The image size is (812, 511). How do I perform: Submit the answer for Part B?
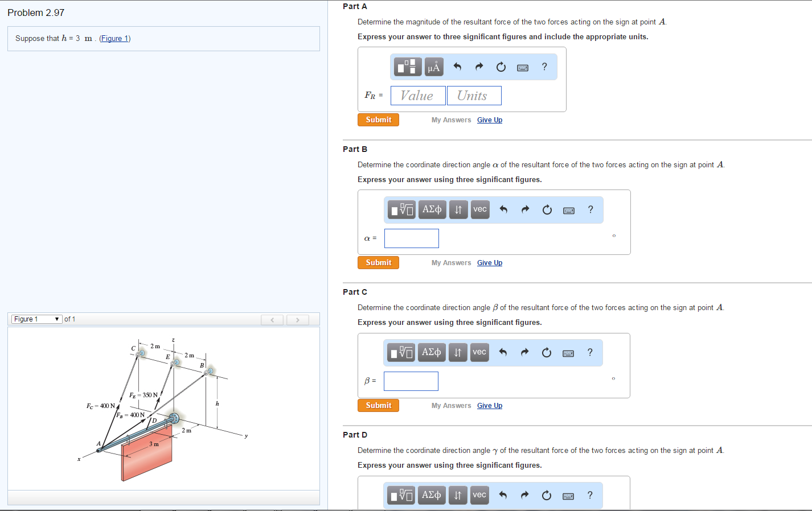[378, 262]
